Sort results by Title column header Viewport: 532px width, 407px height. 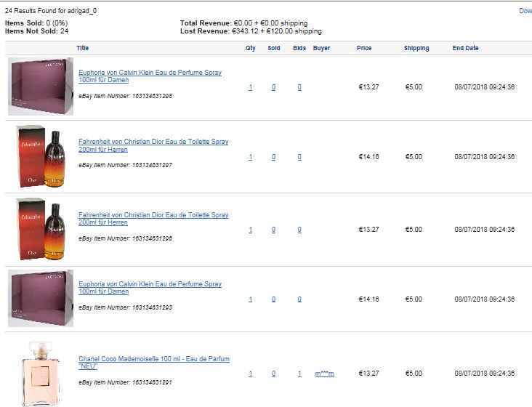tap(82, 48)
